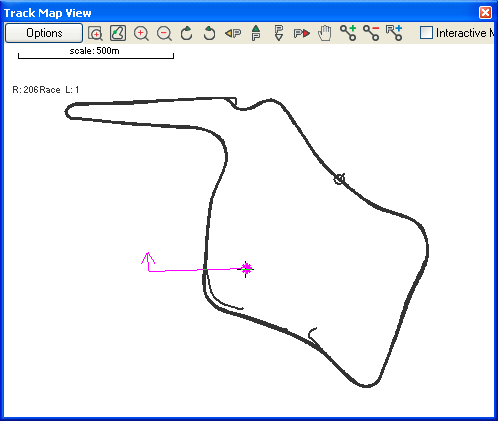498x421 pixels.
Task: Zoom out with the minus magnifier
Action: [164, 33]
